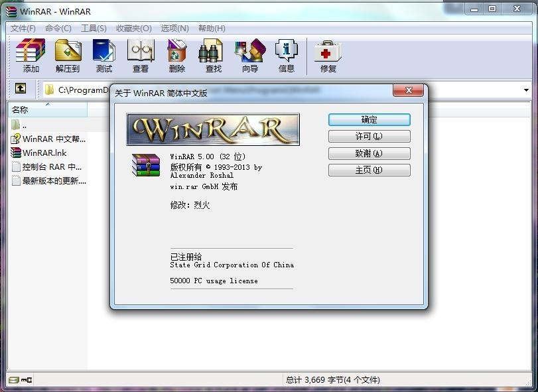The width and height of the screenshot is (538, 392).
Task: Open the 选项(N) menu
Action: (175, 29)
